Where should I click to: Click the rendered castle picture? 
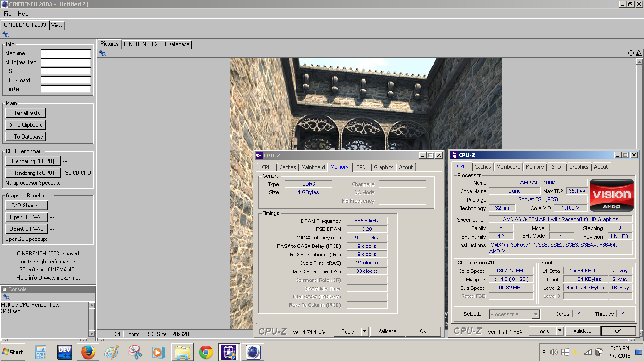point(365,193)
